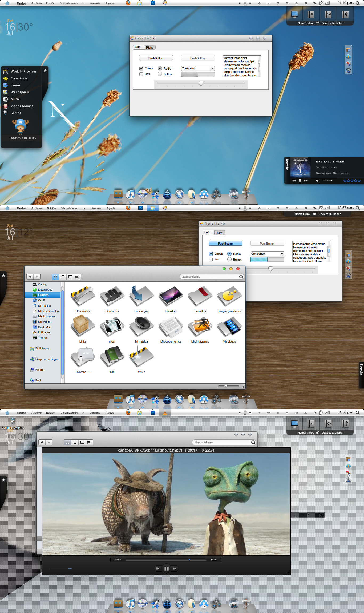Click the sidebar scrollbar in Carlos window
Viewport: 364px width, 613px height.
tap(62, 332)
